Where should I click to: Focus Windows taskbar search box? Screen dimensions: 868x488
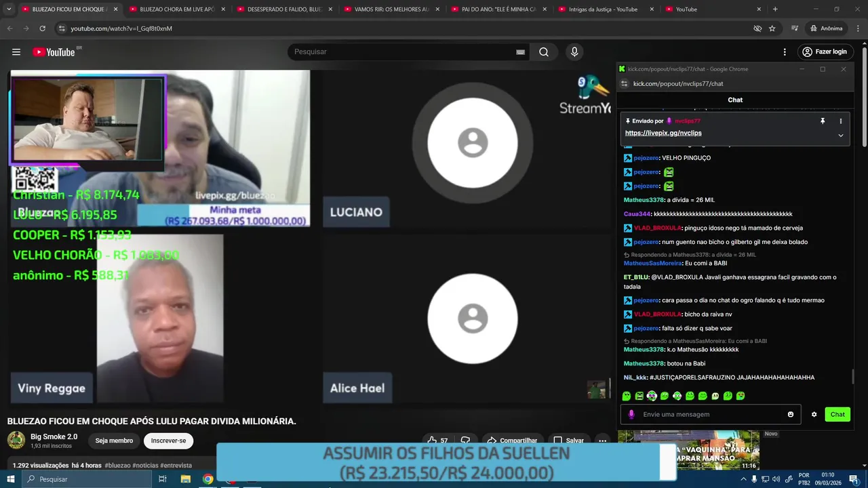coord(88,479)
